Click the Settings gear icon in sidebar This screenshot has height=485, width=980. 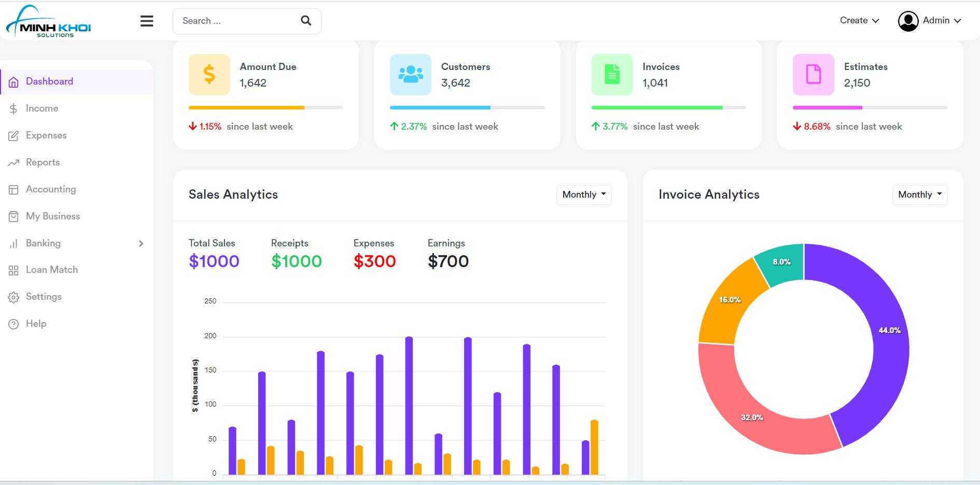pos(13,297)
